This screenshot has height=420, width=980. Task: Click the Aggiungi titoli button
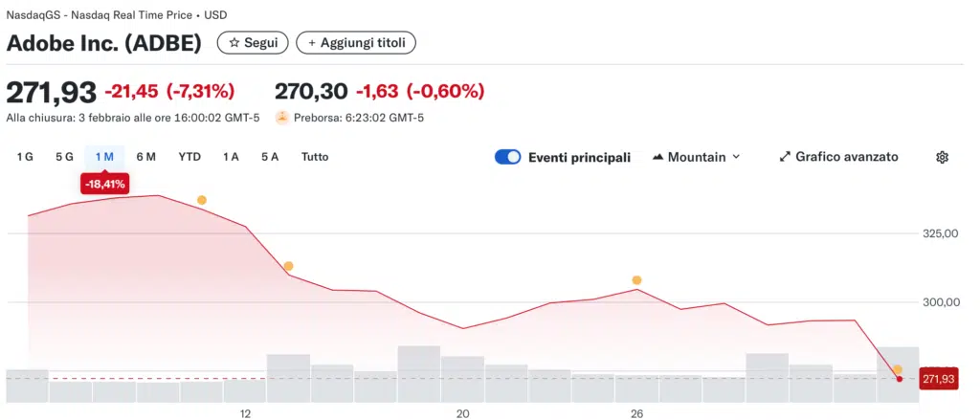click(356, 43)
